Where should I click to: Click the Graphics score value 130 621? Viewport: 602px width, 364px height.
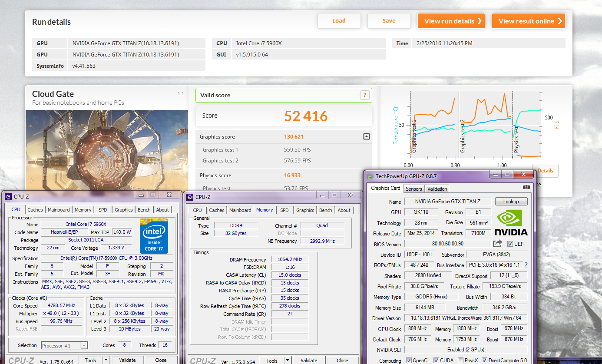pos(294,137)
